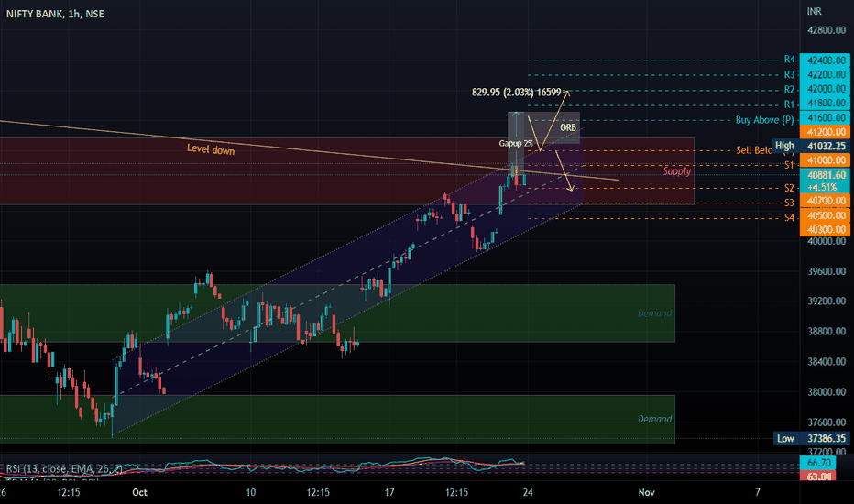Click the 41000.00 orange price tag
The image size is (854, 504).
825,160
